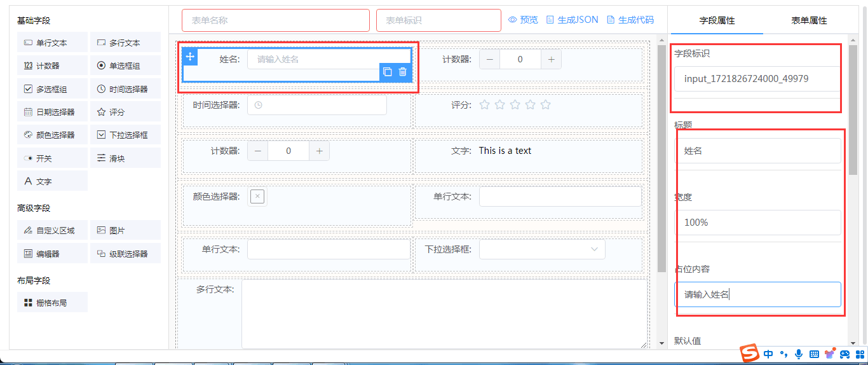Viewport: 868px width, 365px height.
Task: Pick the 计数器 component in the palette
Action: click(52, 66)
